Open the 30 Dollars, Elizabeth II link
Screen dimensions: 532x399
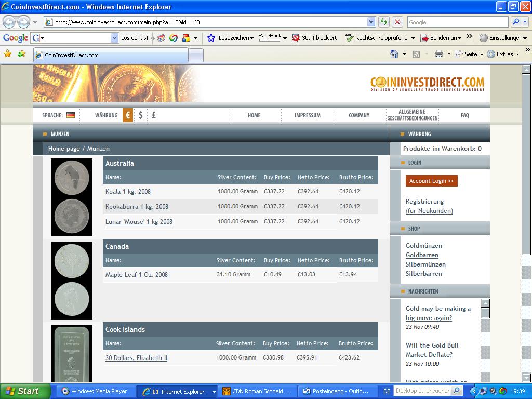tap(136, 357)
